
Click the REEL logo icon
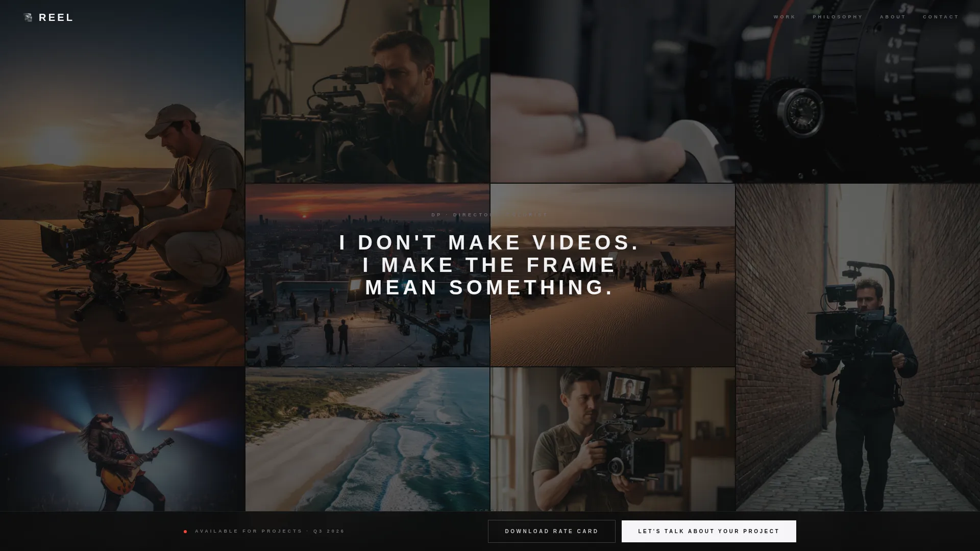tap(28, 18)
